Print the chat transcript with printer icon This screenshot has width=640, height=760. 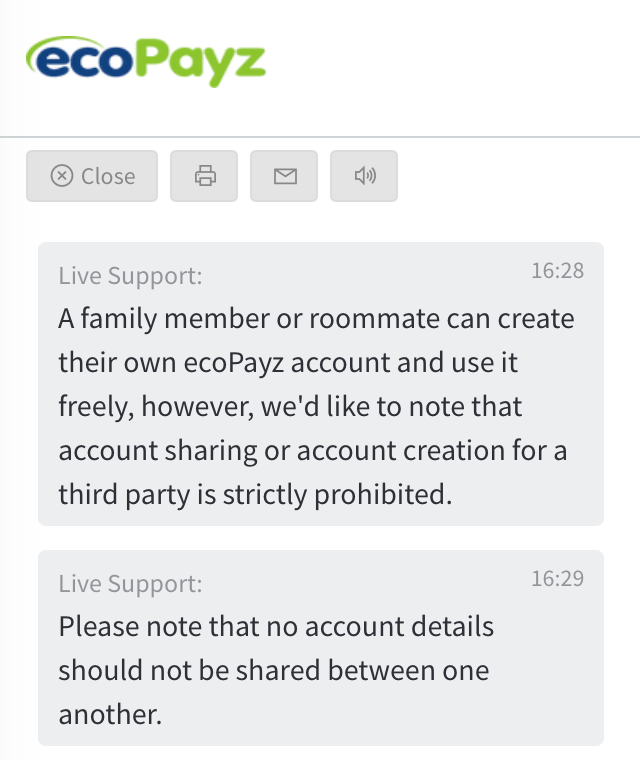click(x=204, y=175)
